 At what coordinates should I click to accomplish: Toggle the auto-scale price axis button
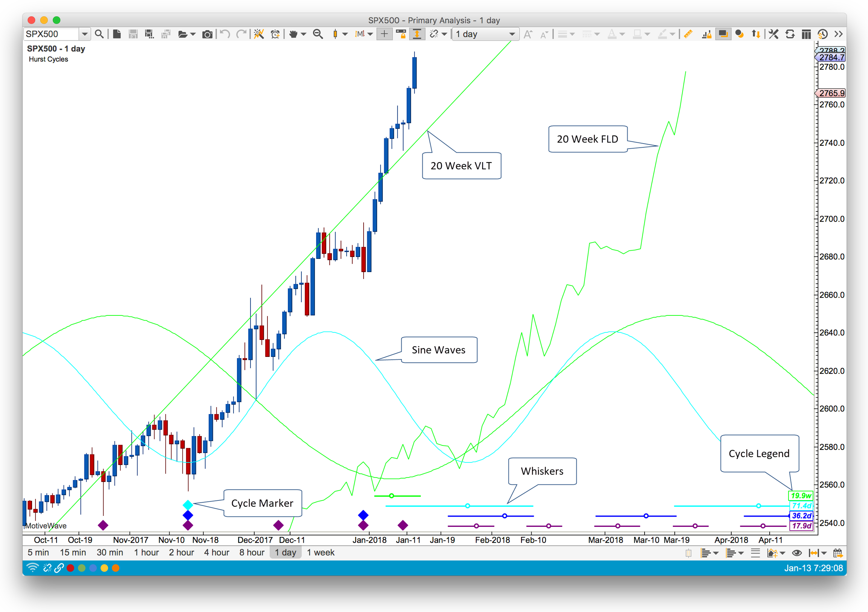(x=417, y=34)
